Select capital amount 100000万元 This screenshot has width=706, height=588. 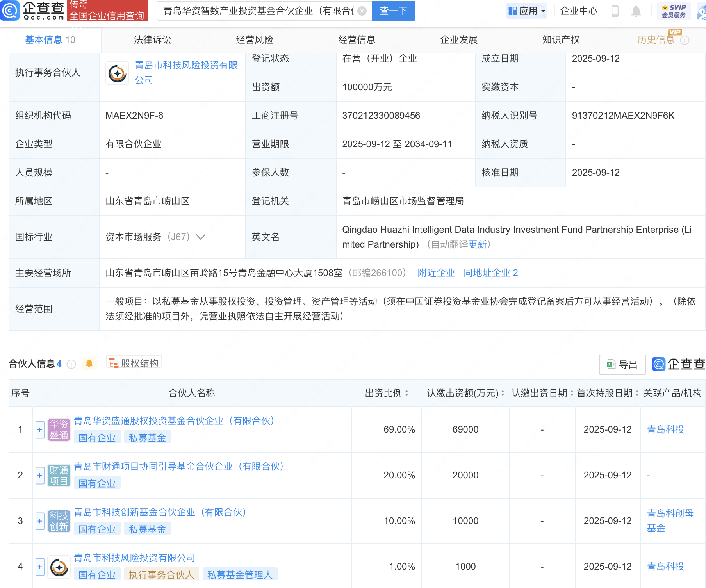click(x=367, y=87)
